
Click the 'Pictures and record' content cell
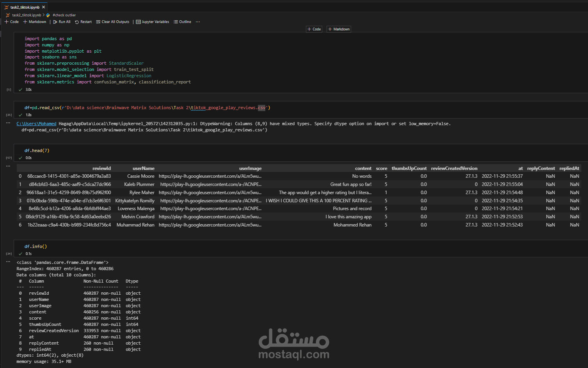[352, 209]
